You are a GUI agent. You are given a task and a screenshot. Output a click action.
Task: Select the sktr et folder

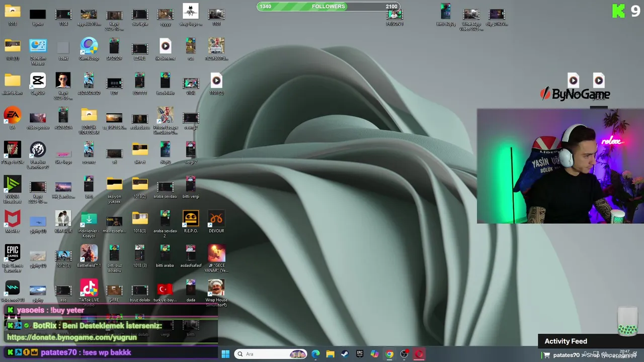[x=140, y=153]
